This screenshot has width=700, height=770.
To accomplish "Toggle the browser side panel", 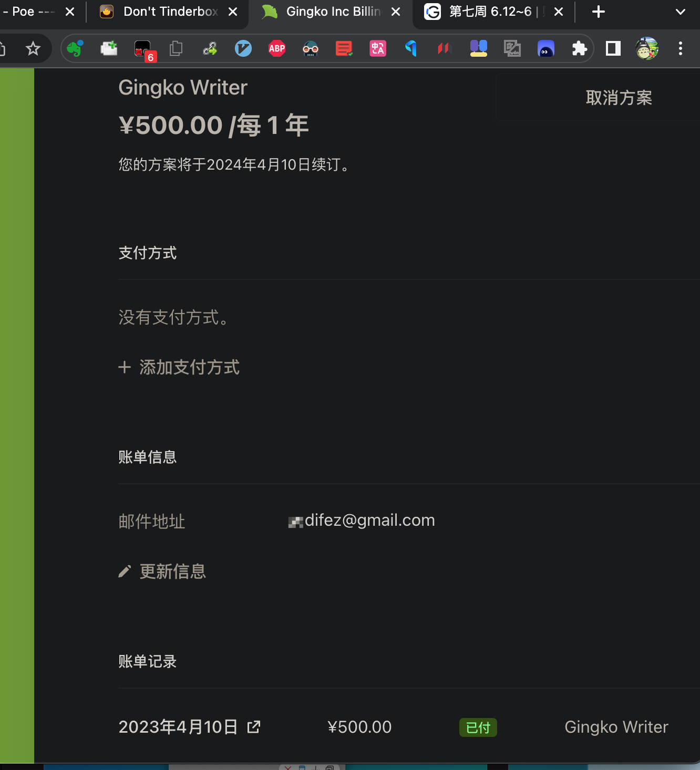I will pyautogui.click(x=613, y=49).
